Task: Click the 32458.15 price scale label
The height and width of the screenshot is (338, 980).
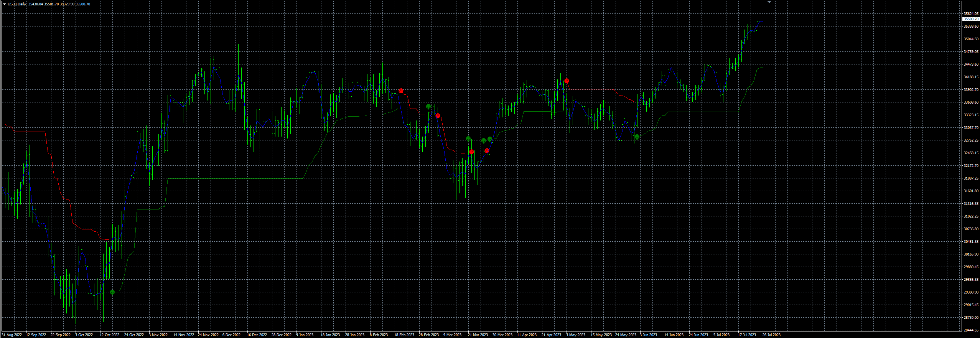Action: click(x=971, y=153)
